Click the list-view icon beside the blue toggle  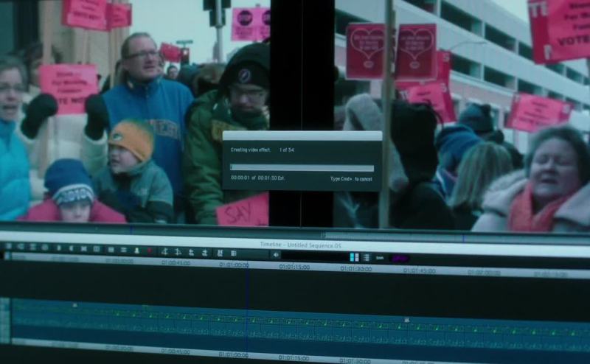click(366, 257)
